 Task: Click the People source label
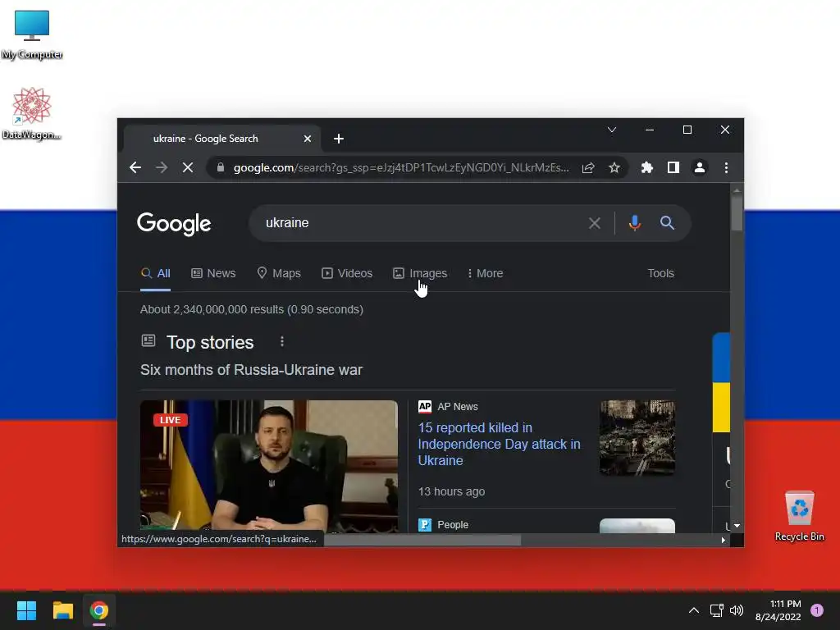[x=453, y=525]
